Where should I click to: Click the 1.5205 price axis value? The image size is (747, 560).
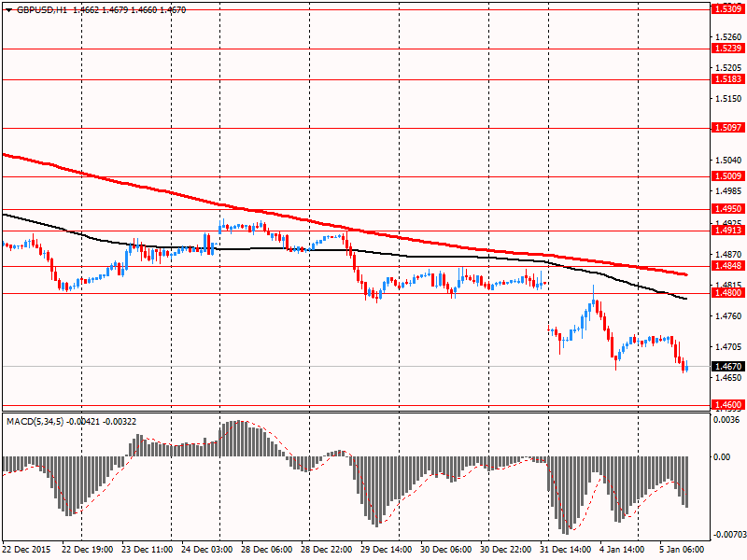729,67
